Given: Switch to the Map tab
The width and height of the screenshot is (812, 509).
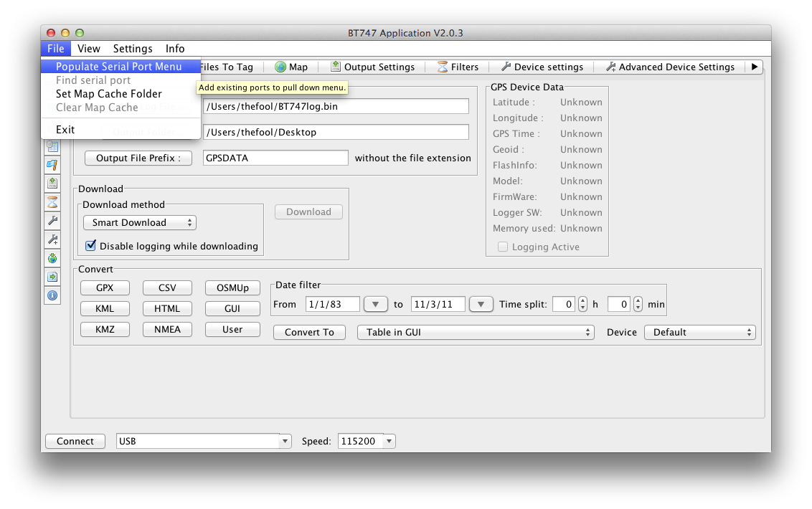Looking at the screenshot, I should coord(291,67).
